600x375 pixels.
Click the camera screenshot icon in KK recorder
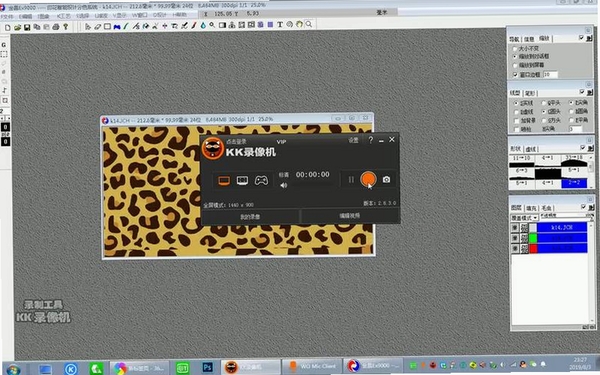click(386, 179)
